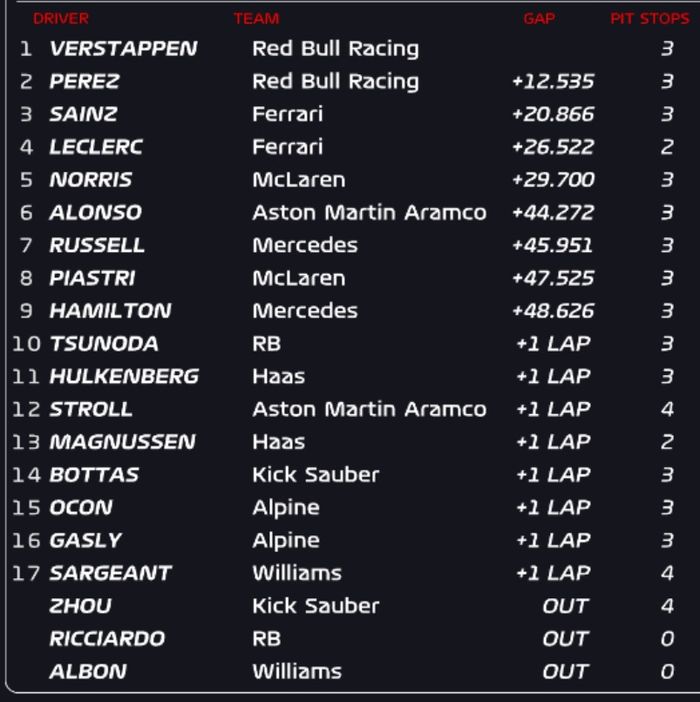Select NORRIS in the results list
The height and width of the screenshot is (702, 700).
pos(90,180)
